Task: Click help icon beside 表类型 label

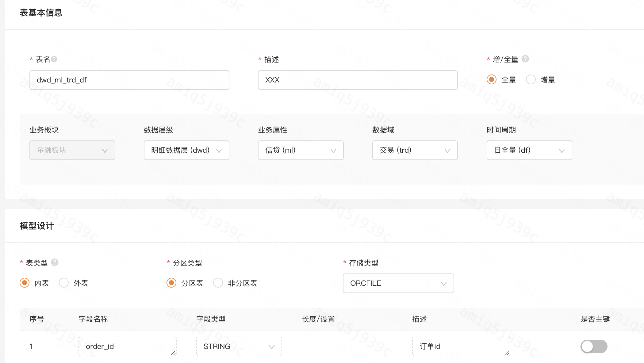Action: 55,262
